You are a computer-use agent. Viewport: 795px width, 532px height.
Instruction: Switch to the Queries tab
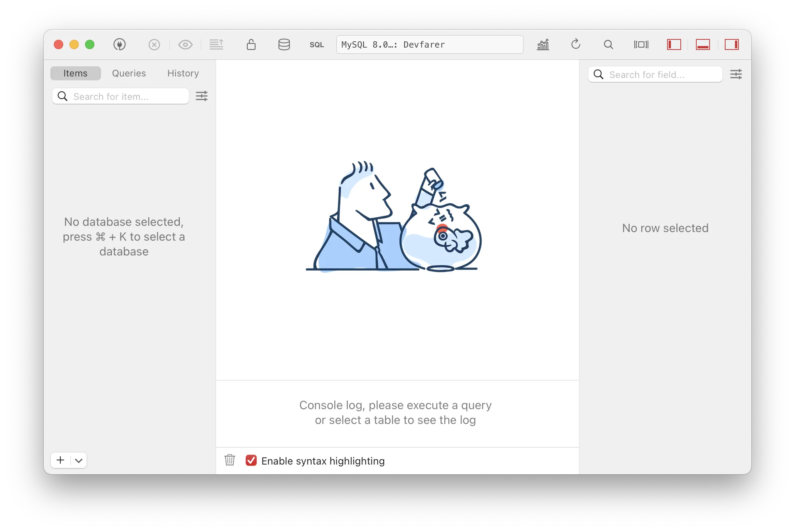click(x=129, y=73)
